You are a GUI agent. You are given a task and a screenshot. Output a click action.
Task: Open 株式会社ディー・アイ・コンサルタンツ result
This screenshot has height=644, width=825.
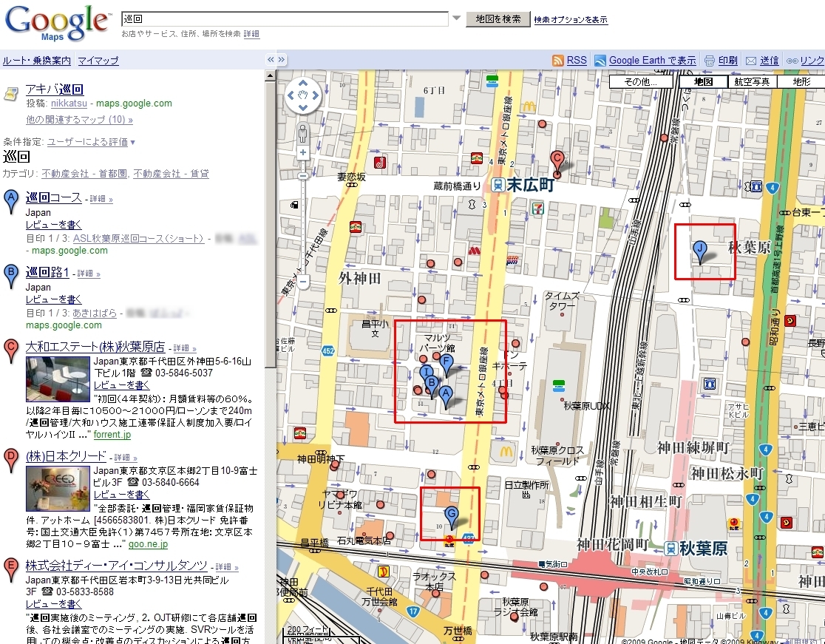pyautogui.click(x=116, y=566)
